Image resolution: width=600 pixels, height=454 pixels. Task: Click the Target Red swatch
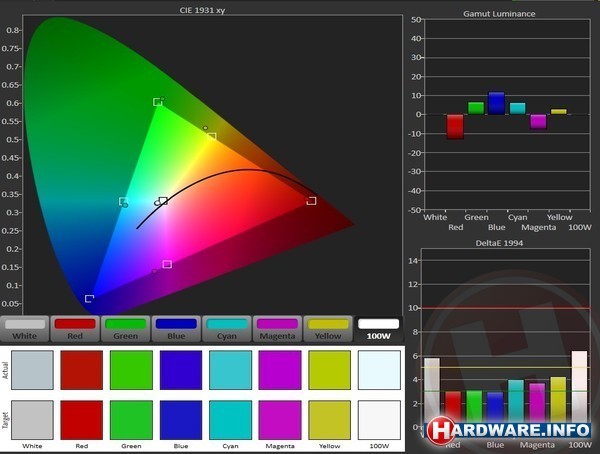click(82, 420)
